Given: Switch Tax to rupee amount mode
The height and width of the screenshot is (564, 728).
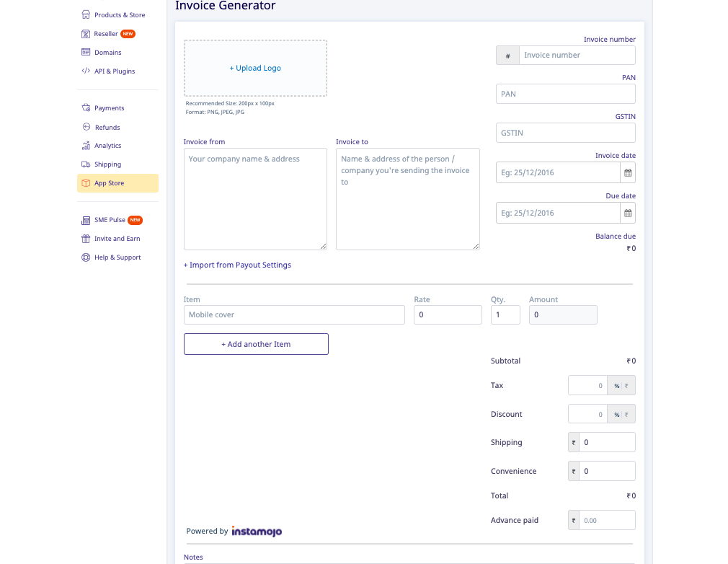Looking at the screenshot, I should point(627,386).
